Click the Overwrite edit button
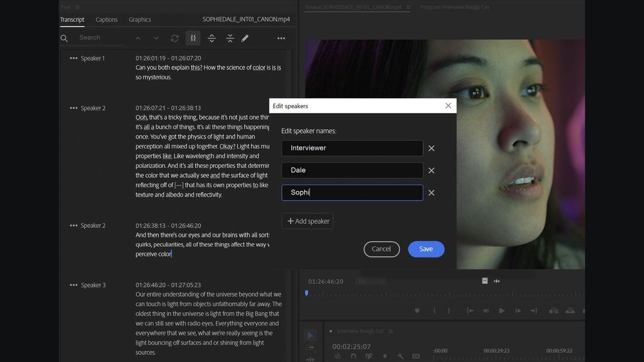This screenshot has height=362, width=644. (570, 311)
